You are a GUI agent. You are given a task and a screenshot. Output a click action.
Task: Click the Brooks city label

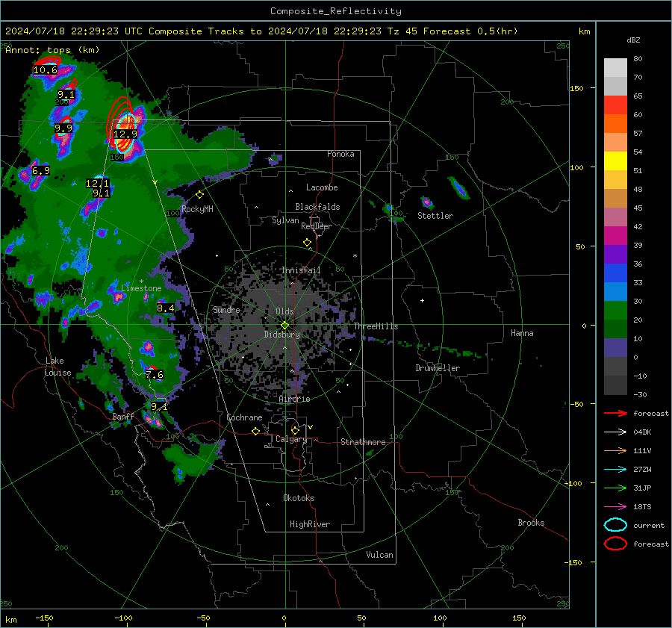pos(531,523)
